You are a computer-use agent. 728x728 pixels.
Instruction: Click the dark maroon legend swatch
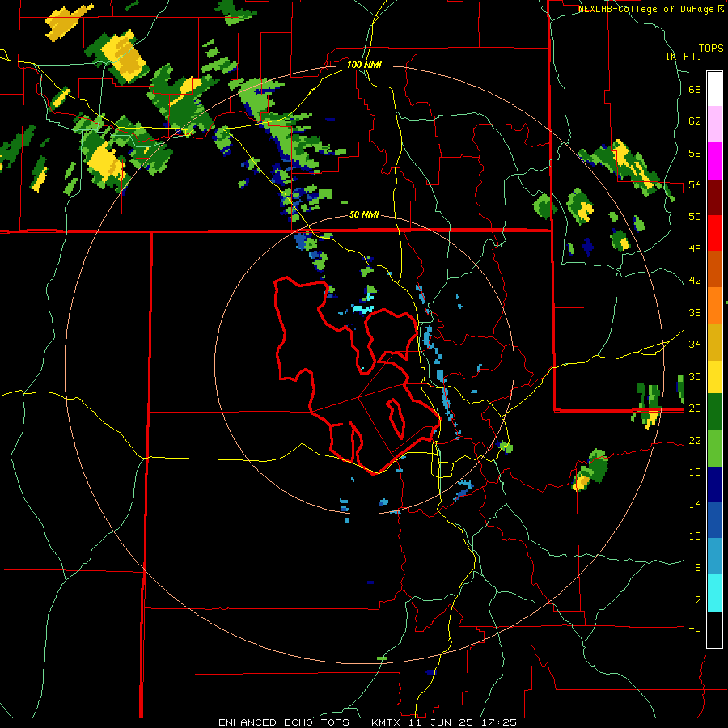[x=714, y=197]
